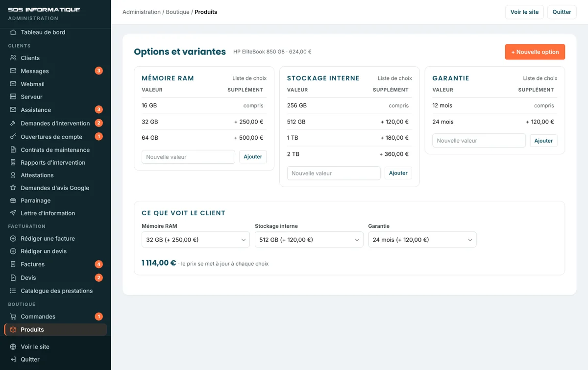
Task: Click the + 180,00 € supplement amount
Action: [394, 138]
